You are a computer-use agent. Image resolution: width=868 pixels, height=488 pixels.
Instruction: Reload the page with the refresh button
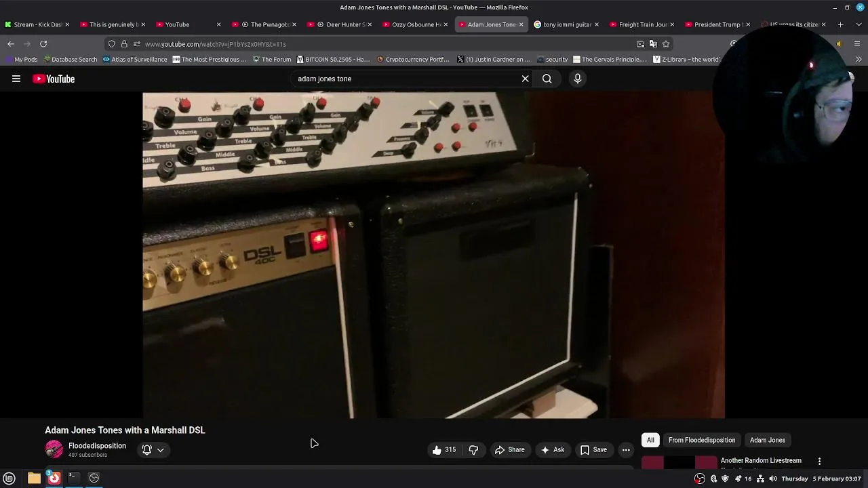43,44
